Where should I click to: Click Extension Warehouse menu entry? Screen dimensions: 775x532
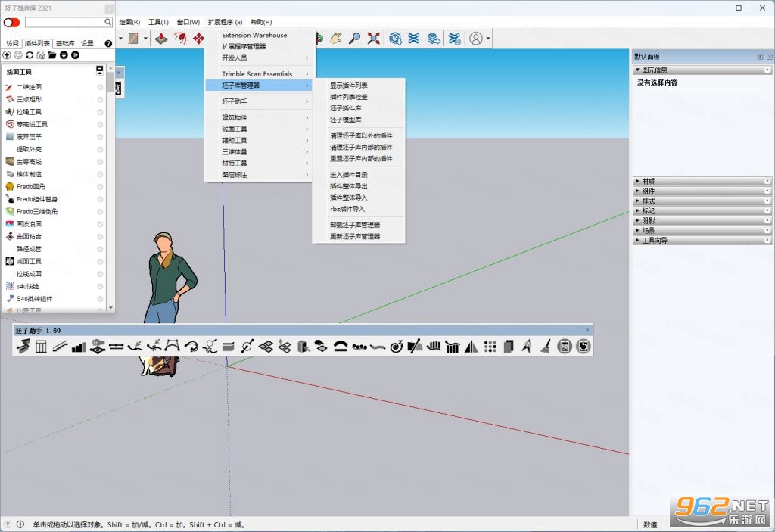(260, 35)
